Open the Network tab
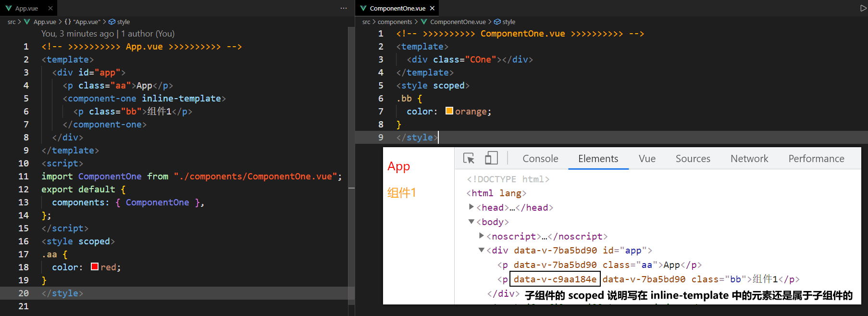This screenshot has width=868, height=316. tap(749, 159)
